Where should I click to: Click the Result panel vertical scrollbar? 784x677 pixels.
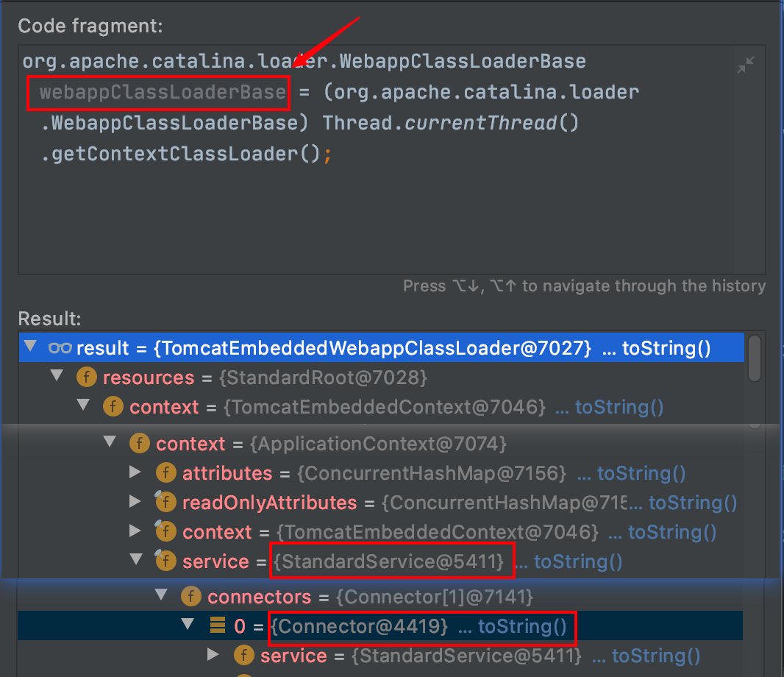[754, 359]
